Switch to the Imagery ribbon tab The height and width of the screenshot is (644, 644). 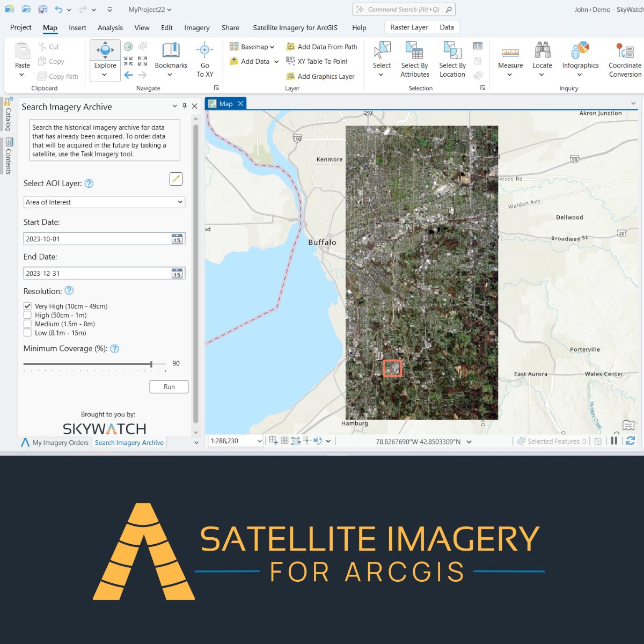[x=197, y=27]
